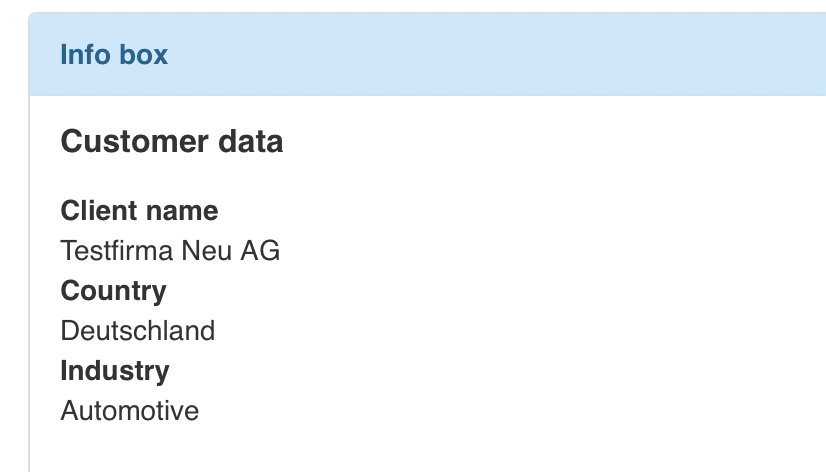Click the "Deutschland" country value
Viewport: 826px width, 472px height.
(x=138, y=330)
